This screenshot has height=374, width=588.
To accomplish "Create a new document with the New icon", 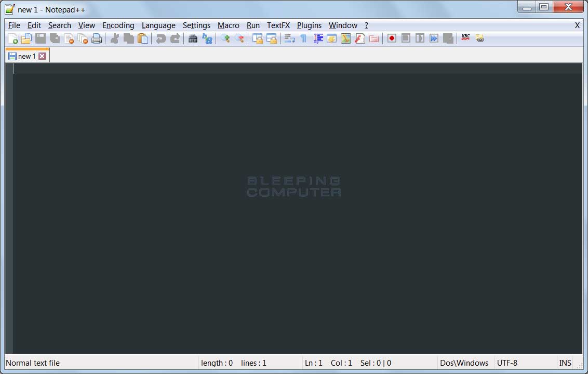I will click(13, 38).
